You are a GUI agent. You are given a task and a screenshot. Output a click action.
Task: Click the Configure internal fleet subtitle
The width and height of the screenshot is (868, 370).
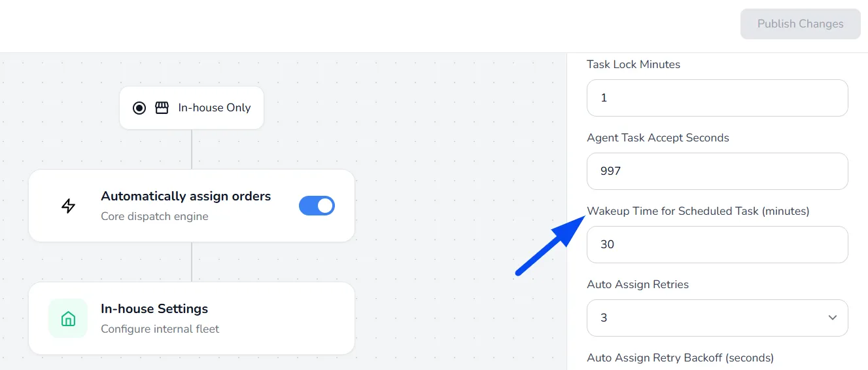tap(160, 329)
